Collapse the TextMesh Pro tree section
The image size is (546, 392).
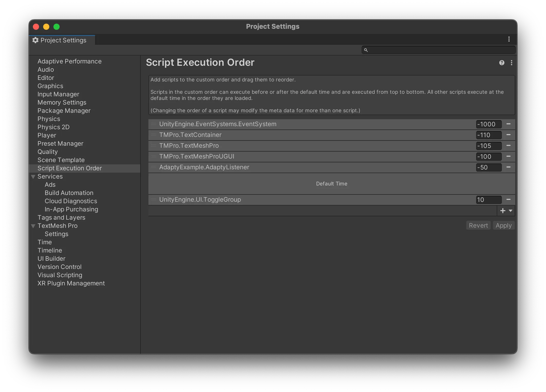coord(33,226)
